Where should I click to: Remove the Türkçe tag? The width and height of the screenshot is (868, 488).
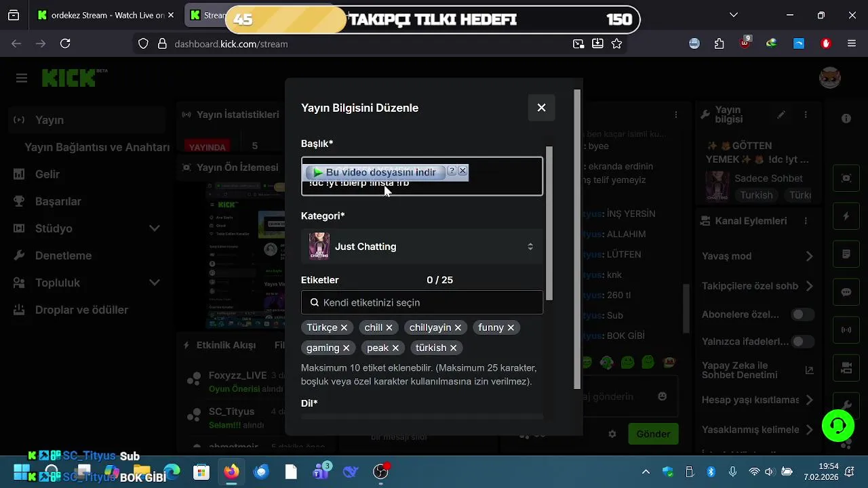point(344,327)
